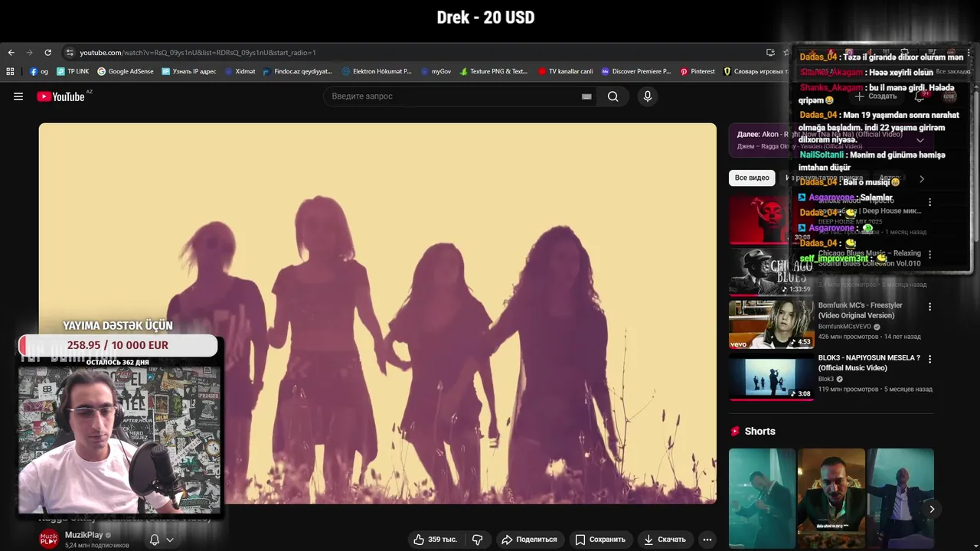The width and height of the screenshot is (980, 551).
Task: Open the account avatar menu
Action: tap(949, 96)
